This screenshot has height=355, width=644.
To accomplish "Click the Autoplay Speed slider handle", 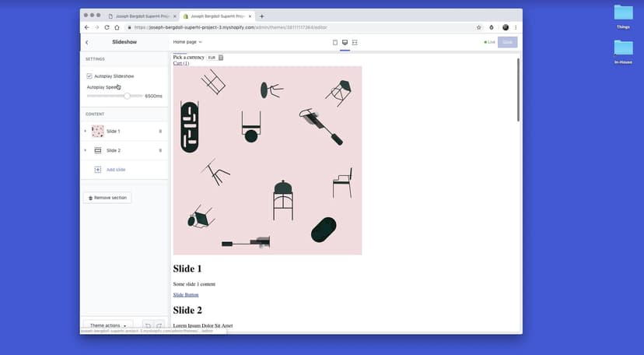I will (x=128, y=96).
